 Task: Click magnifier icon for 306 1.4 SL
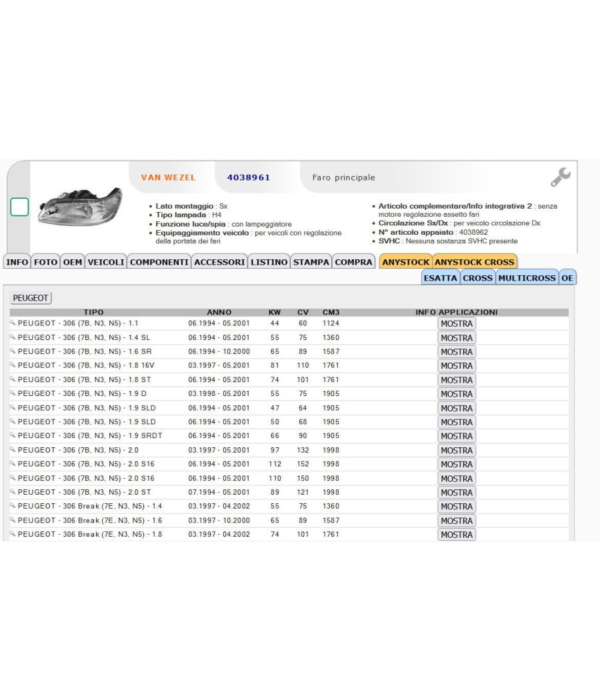[x=13, y=337]
